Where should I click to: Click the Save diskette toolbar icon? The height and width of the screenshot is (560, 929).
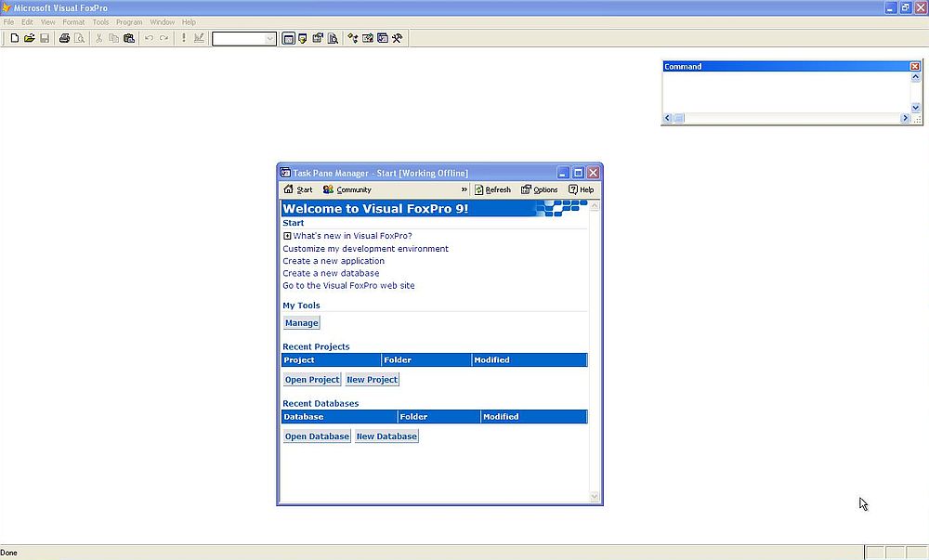[x=45, y=38]
